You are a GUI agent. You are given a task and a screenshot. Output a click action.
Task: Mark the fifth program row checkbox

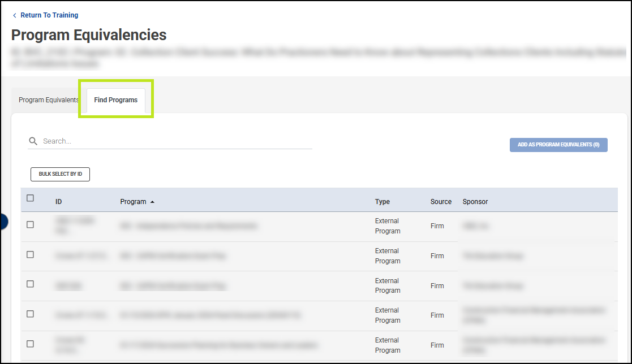(x=31, y=344)
